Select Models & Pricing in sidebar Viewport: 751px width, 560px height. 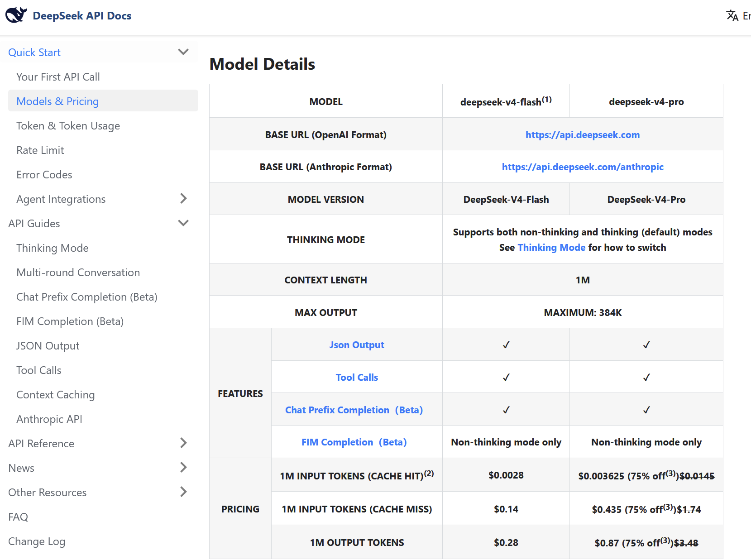click(x=103, y=101)
